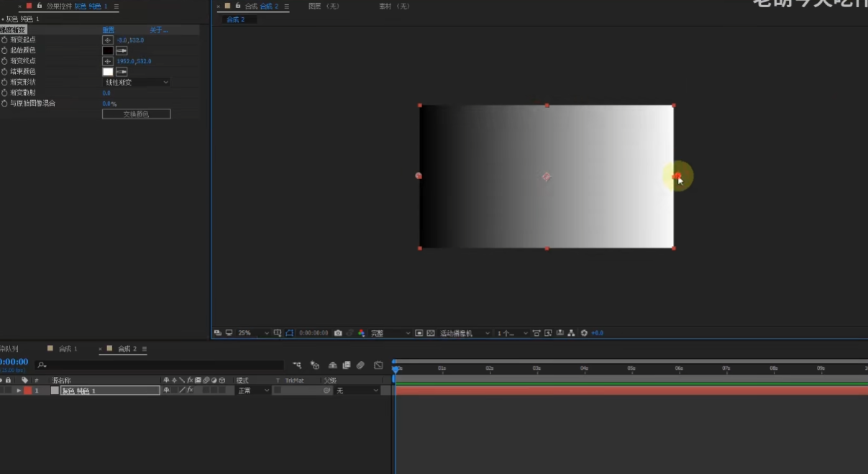Click the reset exposure icon
The height and width of the screenshot is (474, 868).
point(584,333)
